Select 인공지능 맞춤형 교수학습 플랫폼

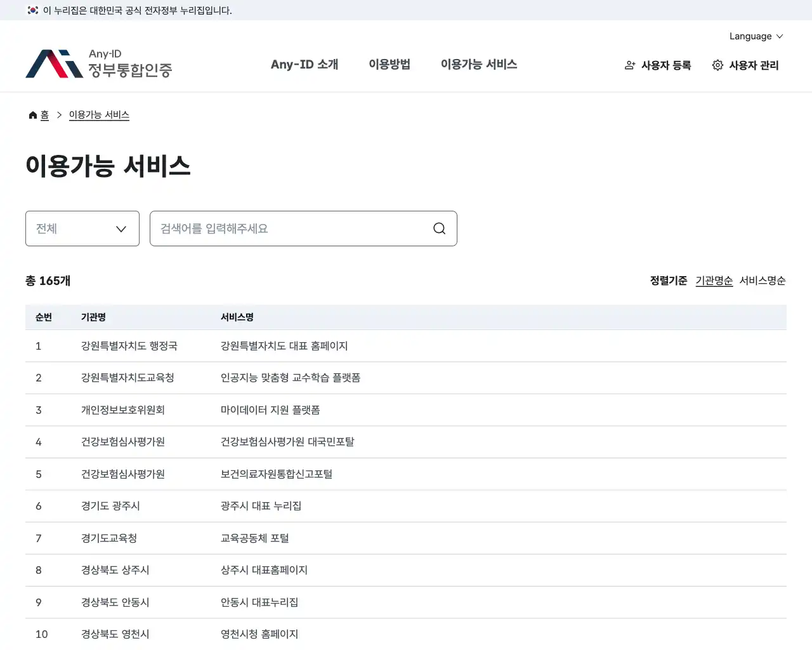(x=291, y=378)
